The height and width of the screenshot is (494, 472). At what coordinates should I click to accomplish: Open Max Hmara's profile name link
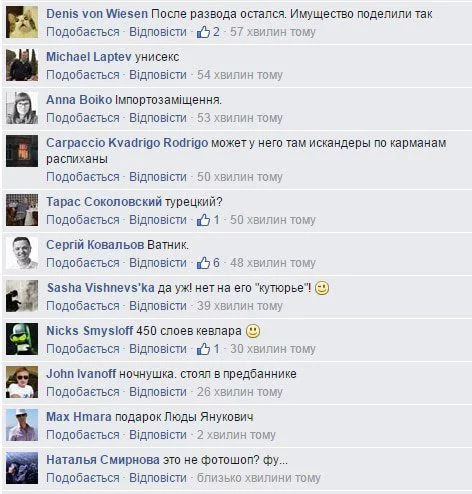coord(79,417)
